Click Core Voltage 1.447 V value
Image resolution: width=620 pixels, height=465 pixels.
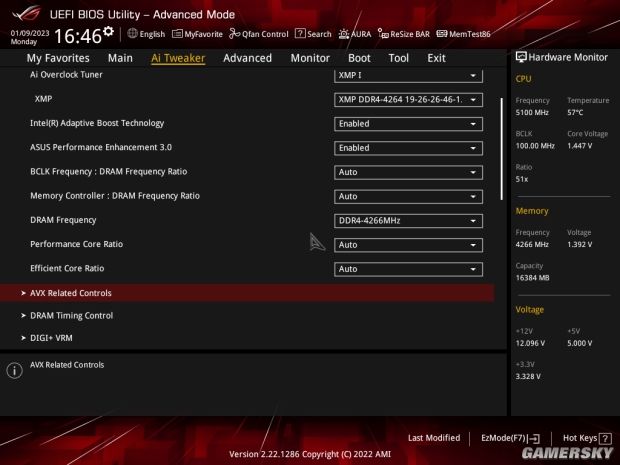coord(580,146)
